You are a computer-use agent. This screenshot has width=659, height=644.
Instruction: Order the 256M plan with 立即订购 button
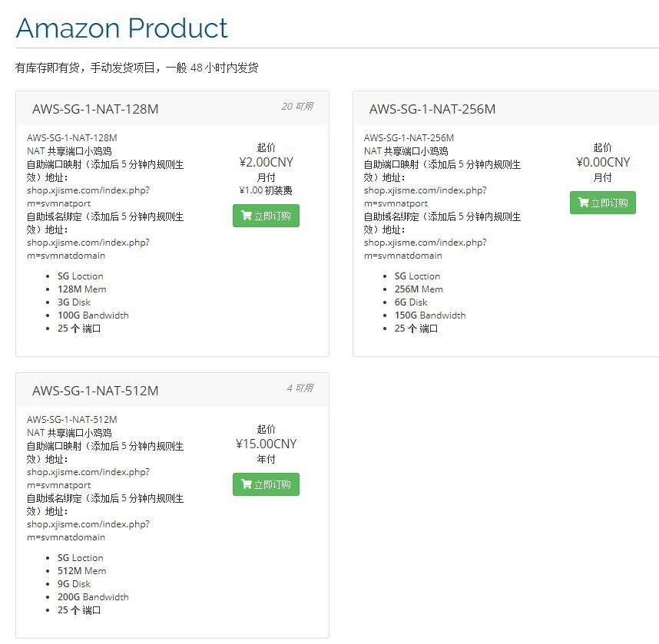[x=603, y=203]
